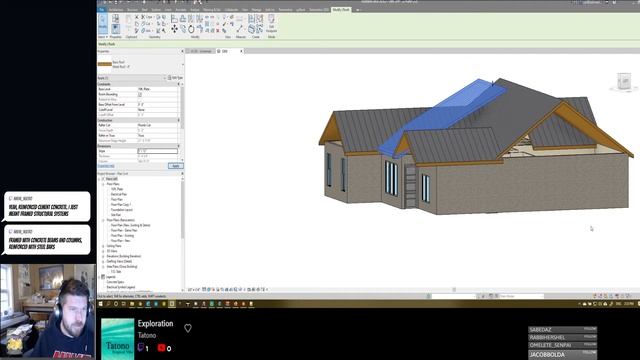
Task: Select Legends node in Project Browser
Action: pos(111,277)
